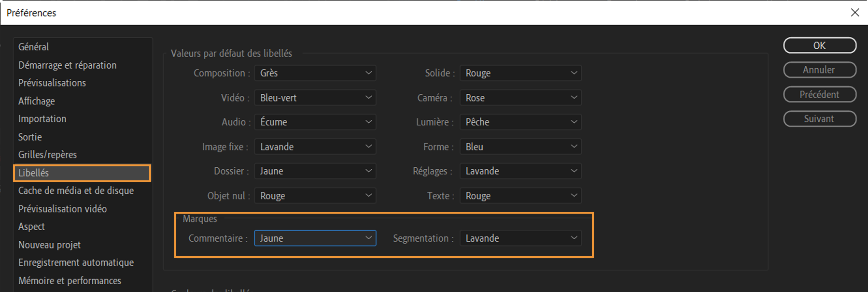Expand the Segmentation marker dropdown
The height and width of the screenshot is (292, 868).
click(520, 238)
